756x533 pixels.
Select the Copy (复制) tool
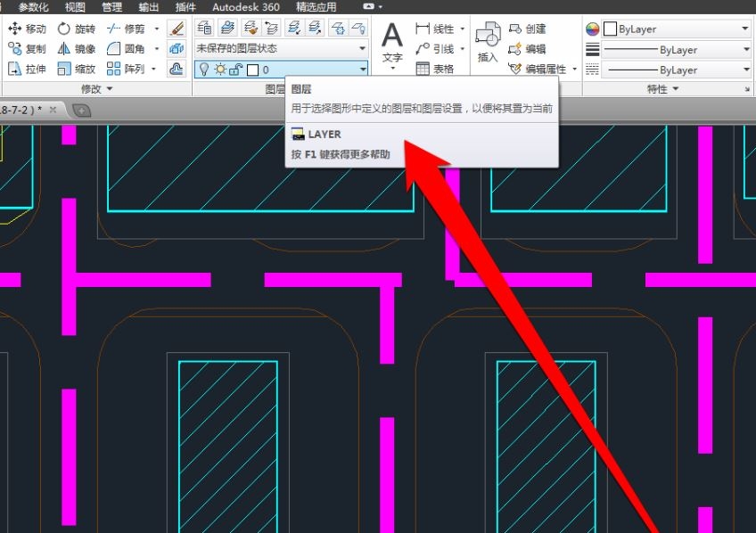pos(27,49)
